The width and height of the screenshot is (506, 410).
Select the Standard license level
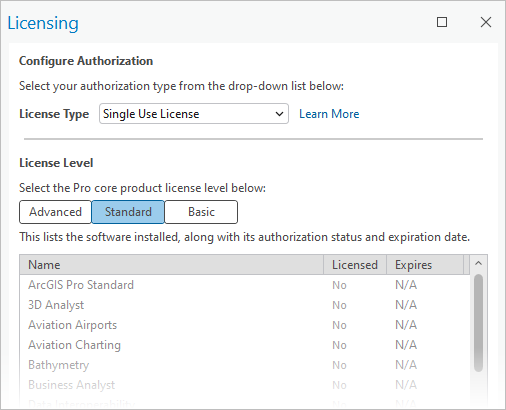click(128, 212)
